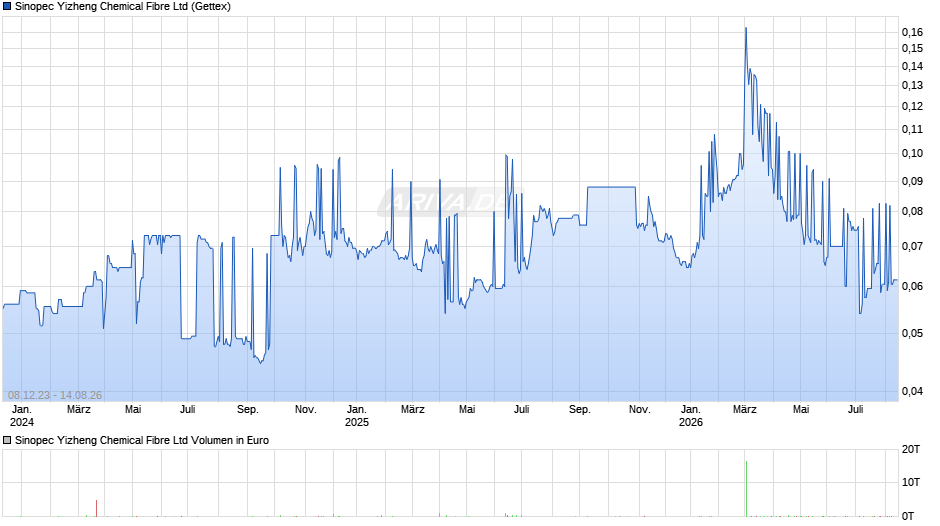Click the 'März' label after Jan. 2026

click(x=745, y=409)
